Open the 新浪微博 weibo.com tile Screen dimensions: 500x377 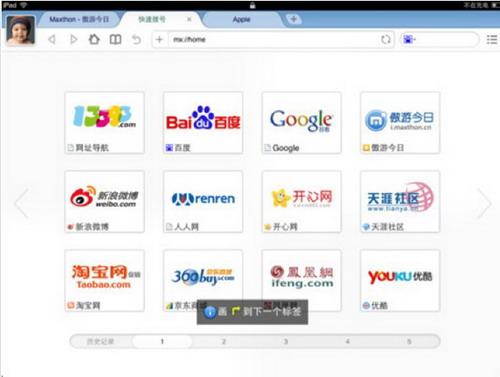point(104,202)
